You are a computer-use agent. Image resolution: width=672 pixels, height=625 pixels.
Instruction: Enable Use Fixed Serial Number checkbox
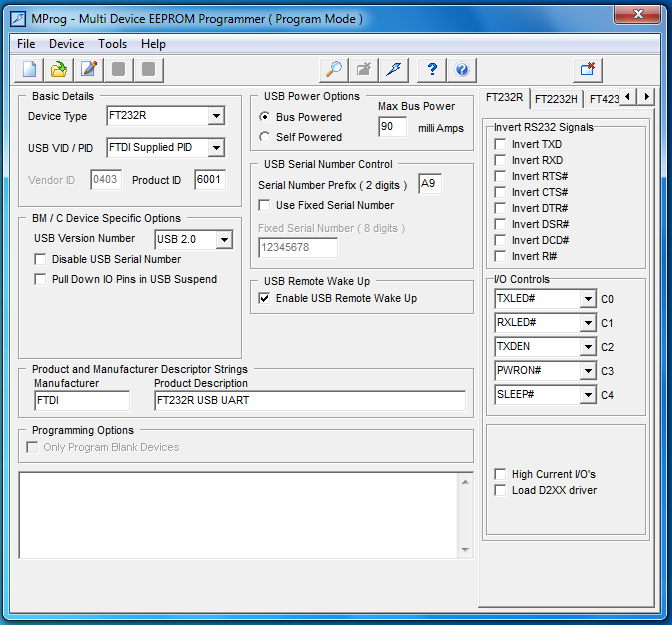coord(264,205)
